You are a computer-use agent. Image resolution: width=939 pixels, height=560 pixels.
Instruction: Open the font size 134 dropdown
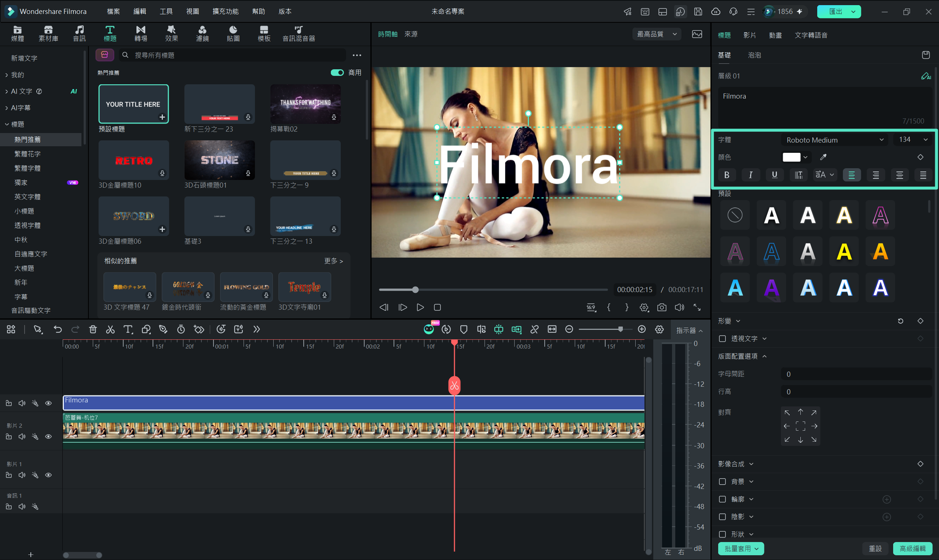point(913,140)
